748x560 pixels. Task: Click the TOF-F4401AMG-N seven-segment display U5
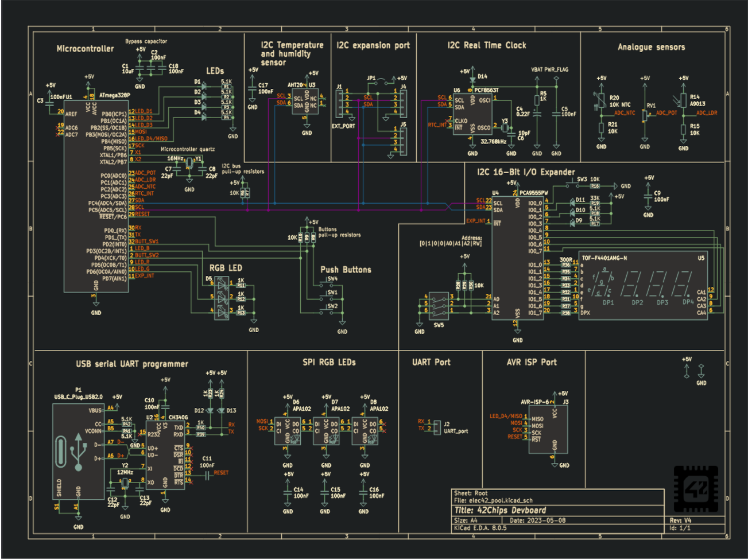[643, 286]
